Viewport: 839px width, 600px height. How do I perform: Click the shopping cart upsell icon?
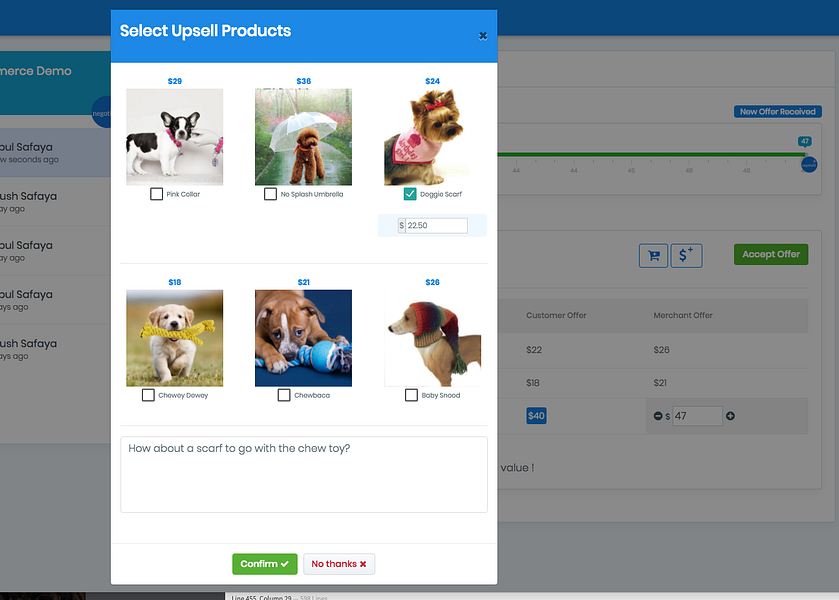(x=653, y=256)
